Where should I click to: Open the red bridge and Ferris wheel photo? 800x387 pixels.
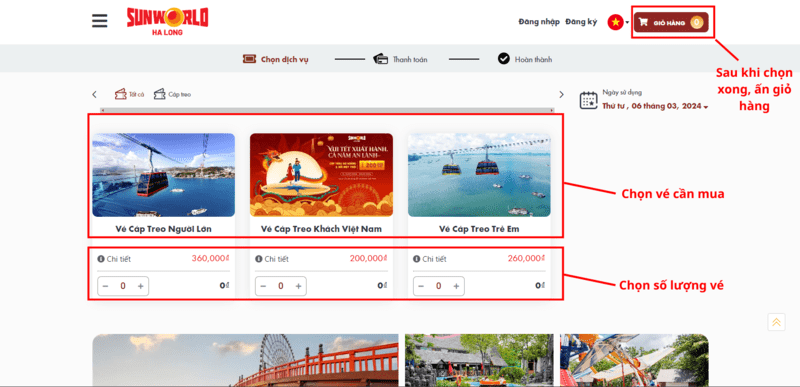(245, 360)
